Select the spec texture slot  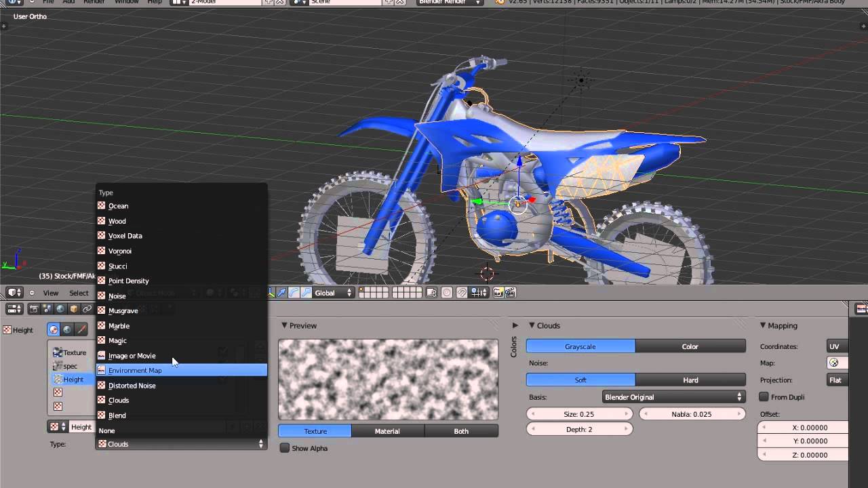click(73, 366)
